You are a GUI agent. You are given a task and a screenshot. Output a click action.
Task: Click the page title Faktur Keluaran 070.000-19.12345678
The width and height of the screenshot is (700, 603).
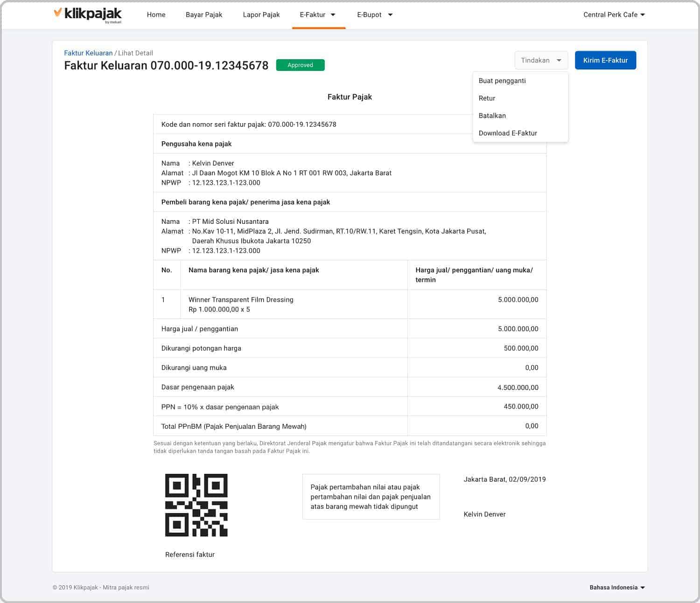coord(166,65)
